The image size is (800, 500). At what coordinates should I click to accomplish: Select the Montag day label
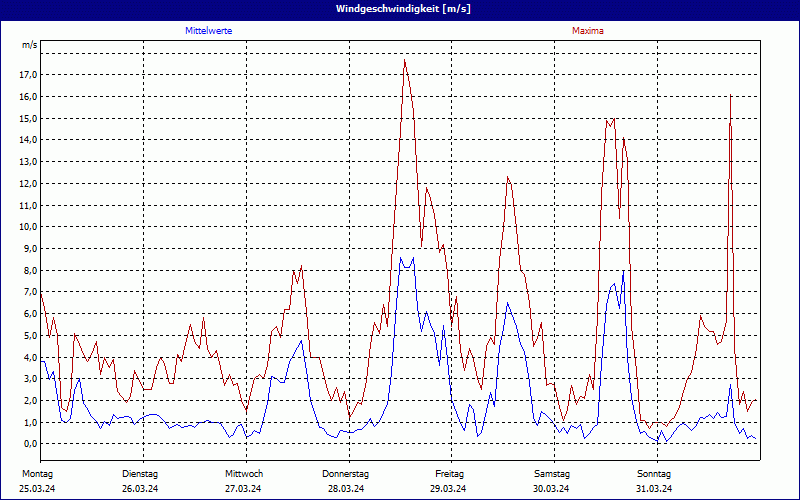[36, 473]
